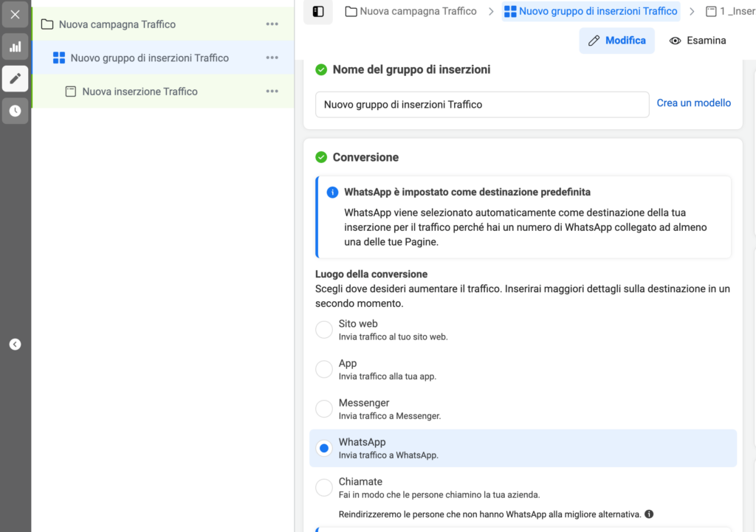Viewport: 756px width, 532px height.
Task: Click the Nome del gruppo di inserzioni heading
Action: [411, 69]
